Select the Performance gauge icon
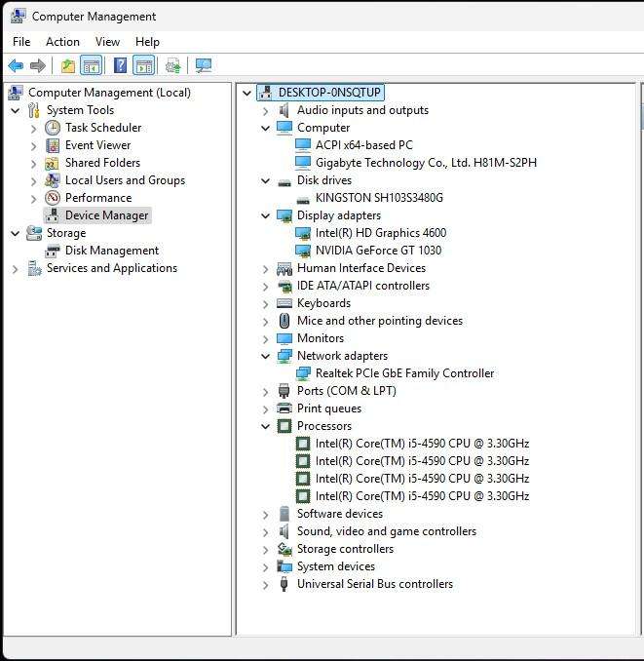 click(x=53, y=198)
